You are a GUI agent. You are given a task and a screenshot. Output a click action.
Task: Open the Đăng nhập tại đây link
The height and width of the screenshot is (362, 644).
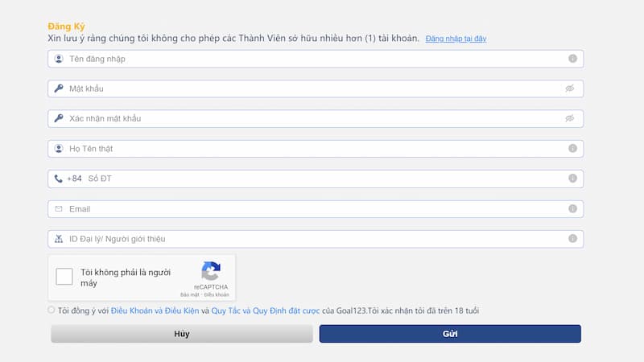[456, 39]
